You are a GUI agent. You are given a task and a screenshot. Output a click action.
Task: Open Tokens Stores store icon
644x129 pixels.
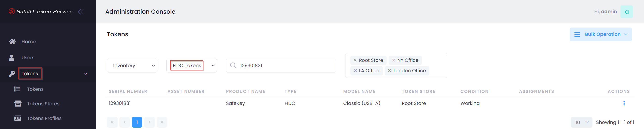[18, 104]
